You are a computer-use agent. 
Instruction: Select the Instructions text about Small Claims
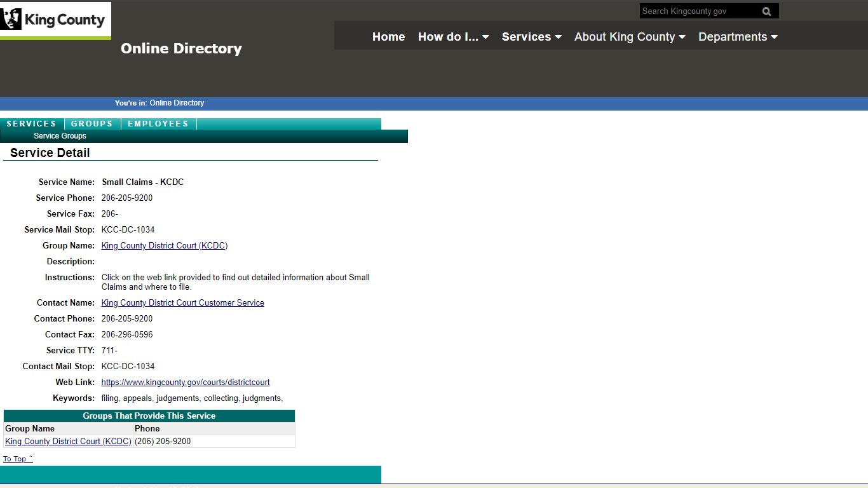236,282
